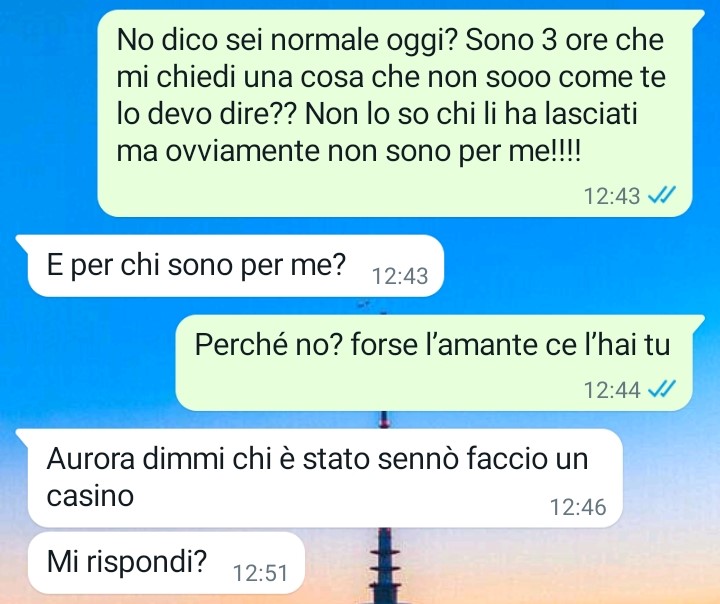
Task: Tap the green bubble starting 'No dico sei normale oggi?'
Action: coord(395,113)
